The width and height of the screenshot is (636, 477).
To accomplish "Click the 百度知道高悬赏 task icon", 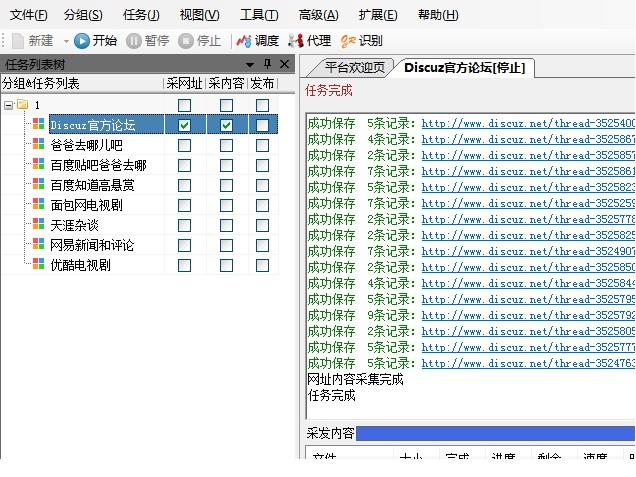I will click(39, 184).
